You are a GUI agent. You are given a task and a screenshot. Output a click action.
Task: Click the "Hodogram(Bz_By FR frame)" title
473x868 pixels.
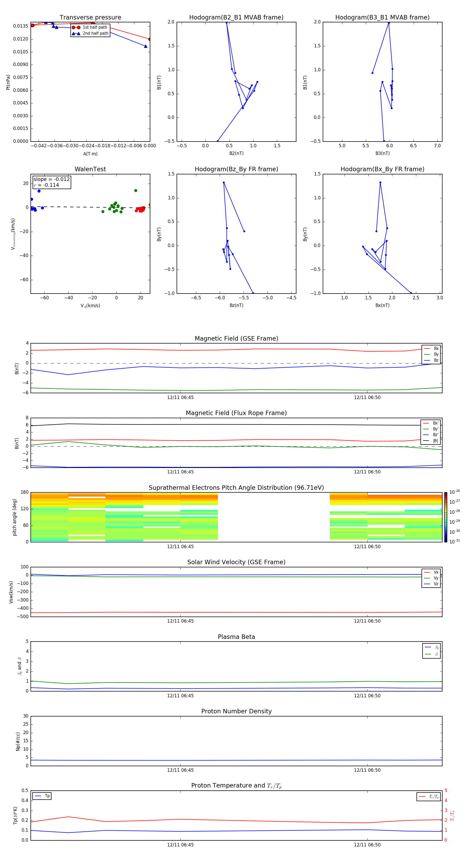point(236,169)
